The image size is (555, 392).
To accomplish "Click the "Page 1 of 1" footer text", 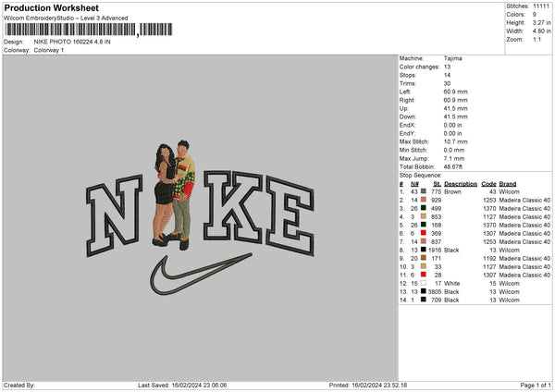I will pos(536,385).
